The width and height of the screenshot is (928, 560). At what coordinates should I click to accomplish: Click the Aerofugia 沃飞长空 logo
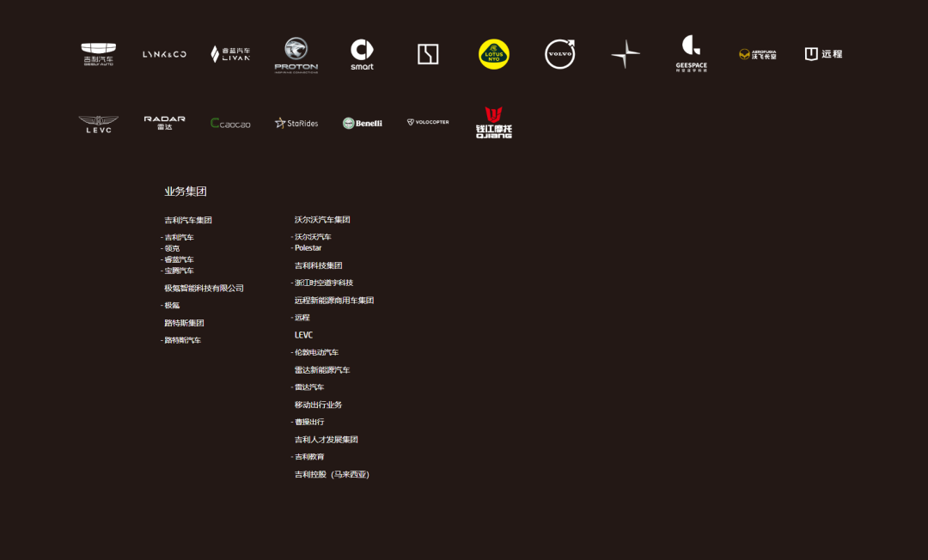coord(758,54)
